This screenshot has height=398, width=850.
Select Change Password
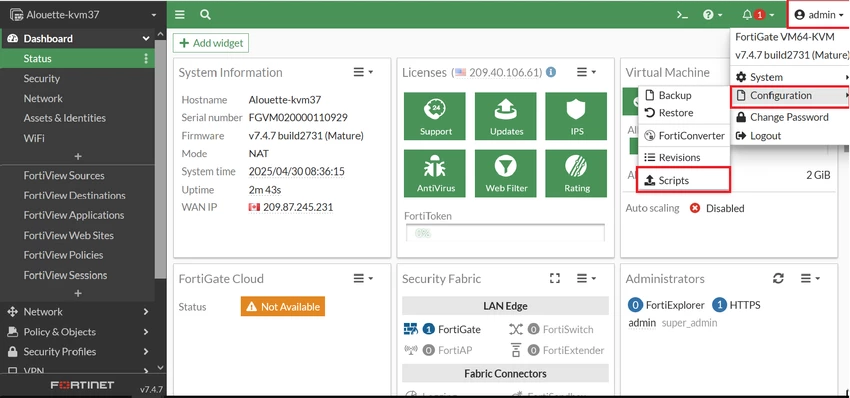pos(790,117)
